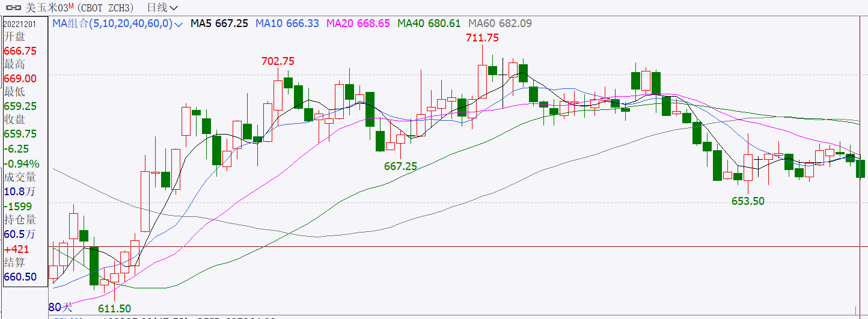Click the 最低 label
The width and height of the screenshot is (868, 319).
click(x=15, y=92)
